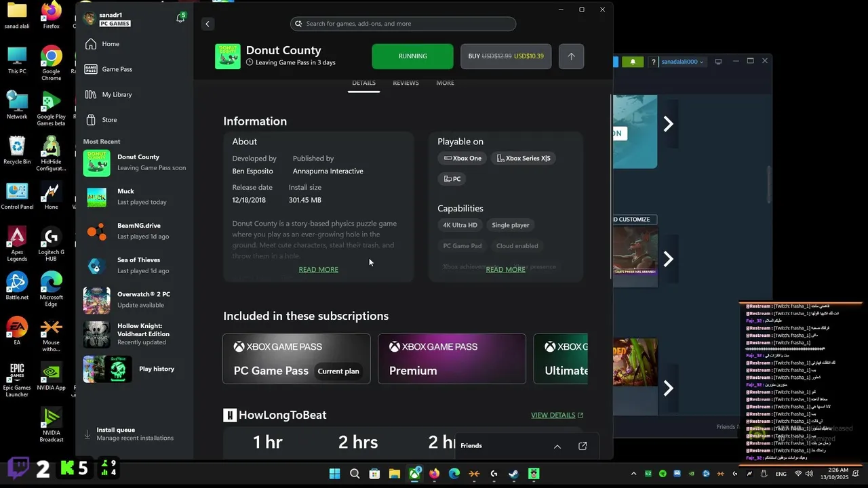Image resolution: width=868 pixels, height=488 pixels.
Task: Select the PC platform chip
Action: [x=452, y=179]
